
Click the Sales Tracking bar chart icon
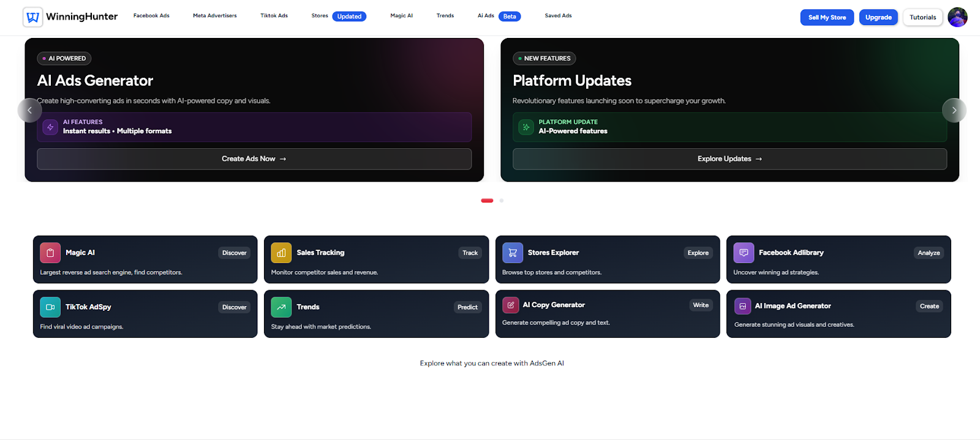tap(281, 253)
